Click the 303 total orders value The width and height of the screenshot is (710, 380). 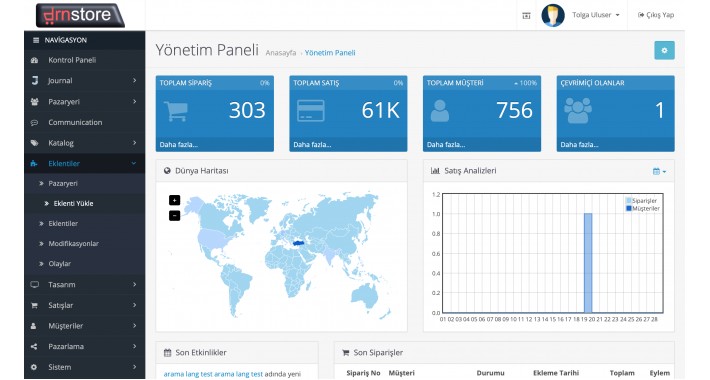[247, 111]
